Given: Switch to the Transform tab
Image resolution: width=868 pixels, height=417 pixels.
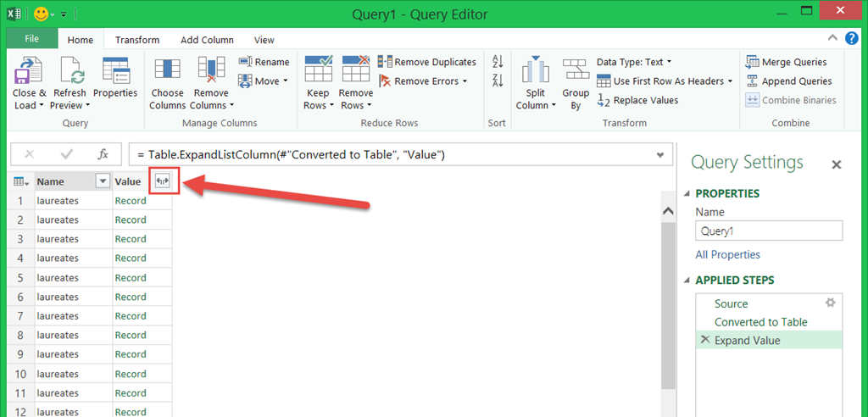Looking at the screenshot, I should [137, 40].
